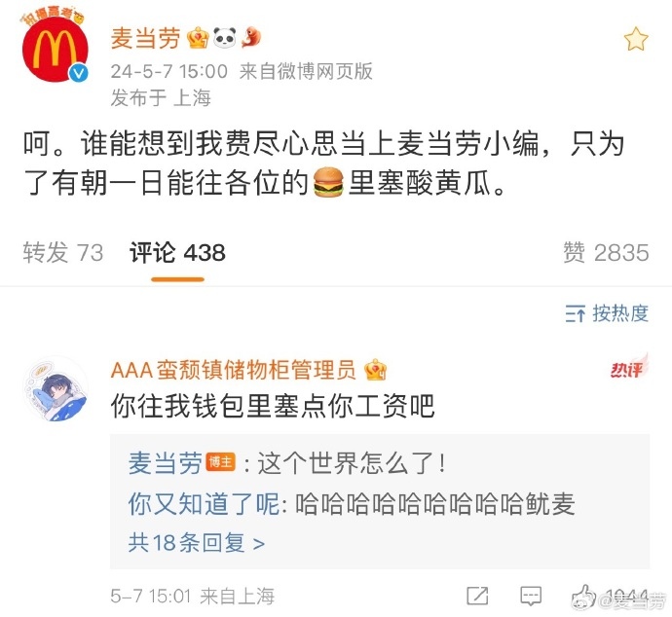The width and height of the screenshot is (672, 617).
Task: Open the commenter's anime avatar
Action: click(55, 388)
